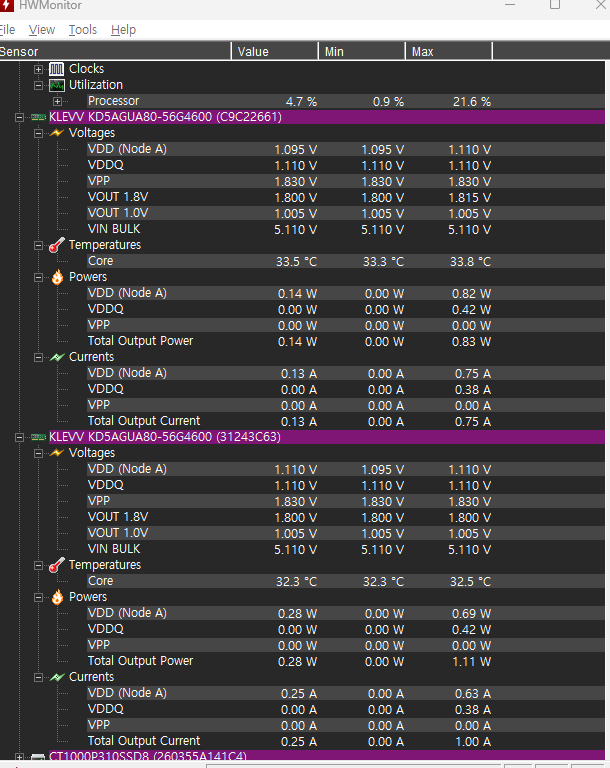This screenshot has height=768, width=610.
Task: Click the Clocks waveform icon
Action: pos(57,69)
